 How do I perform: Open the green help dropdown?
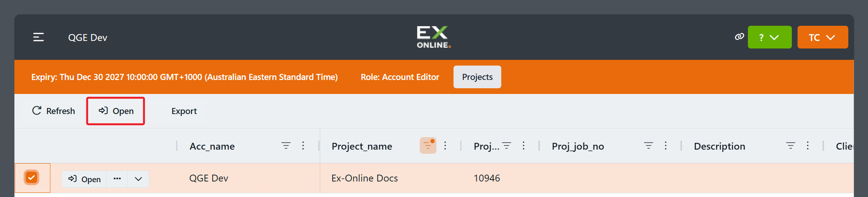[769, 37]
